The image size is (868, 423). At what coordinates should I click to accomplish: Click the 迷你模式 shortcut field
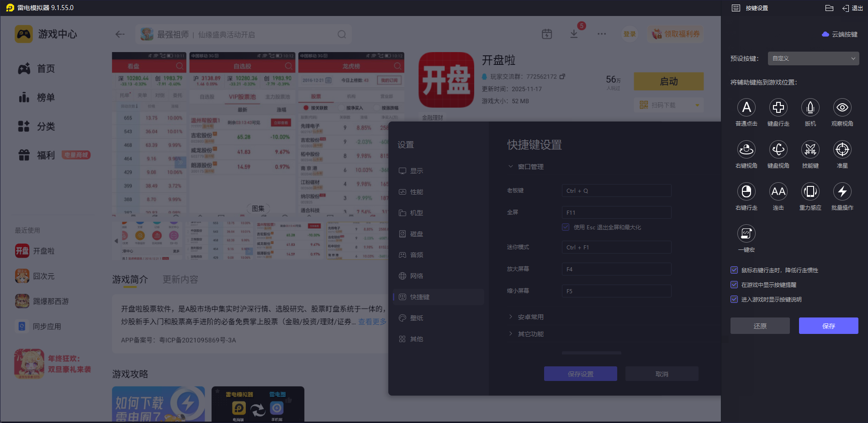[x=616, y=247]
